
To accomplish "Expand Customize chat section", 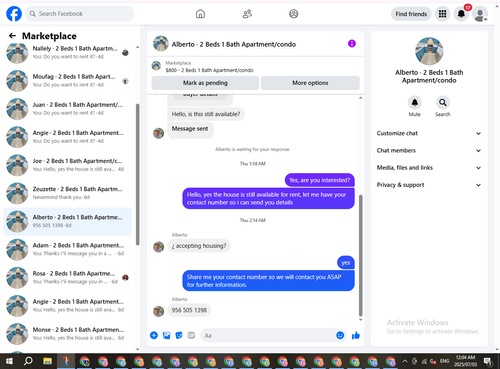I will click(x=429, y=133).
